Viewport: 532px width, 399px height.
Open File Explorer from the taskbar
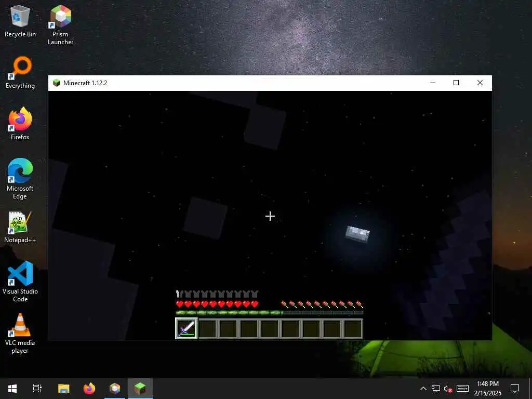(64, 389)
